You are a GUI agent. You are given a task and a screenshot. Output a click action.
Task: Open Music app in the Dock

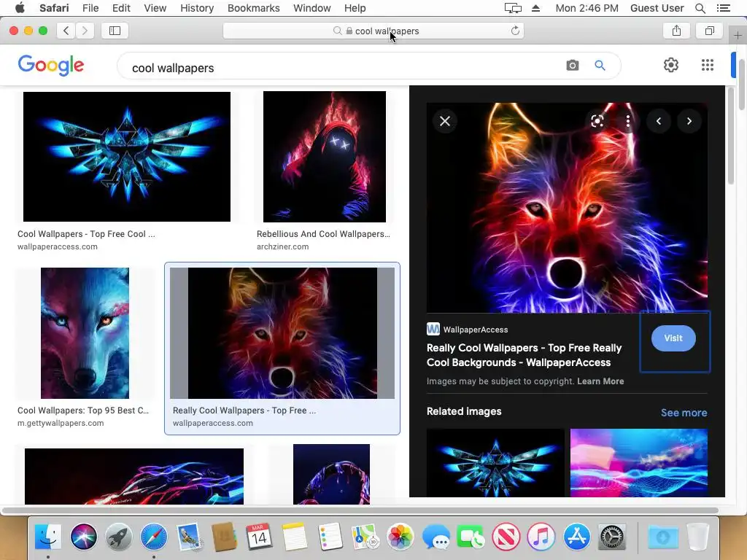pos(541,537)
